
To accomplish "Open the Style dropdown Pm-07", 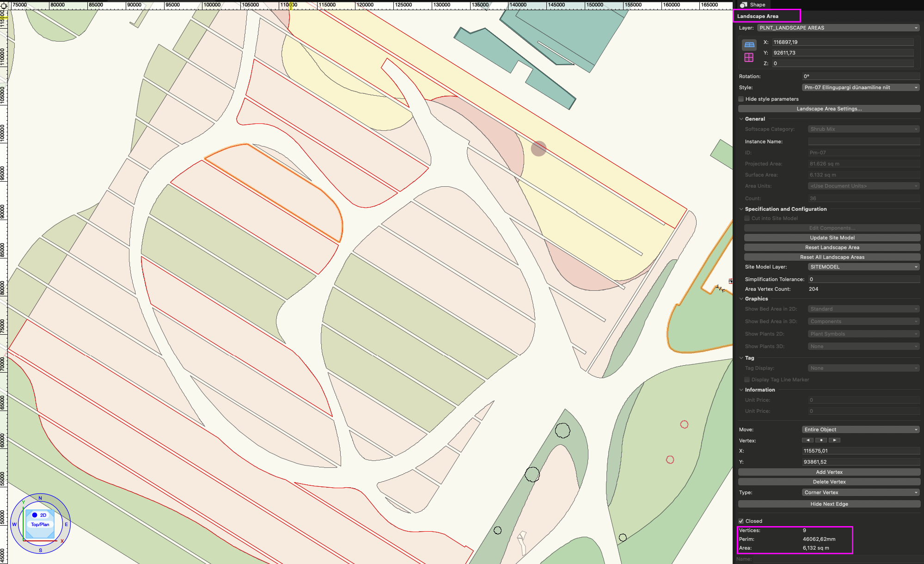I will point(861,87).
